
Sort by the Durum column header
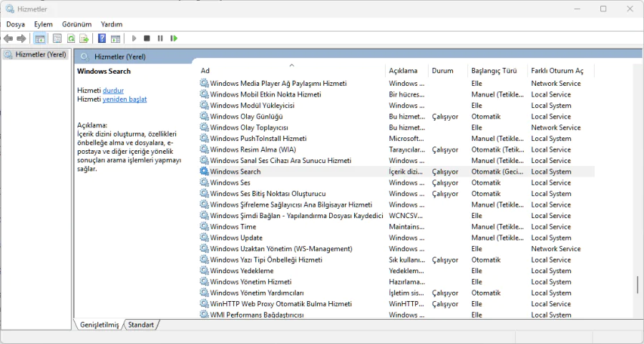click(x=448, y=71)
